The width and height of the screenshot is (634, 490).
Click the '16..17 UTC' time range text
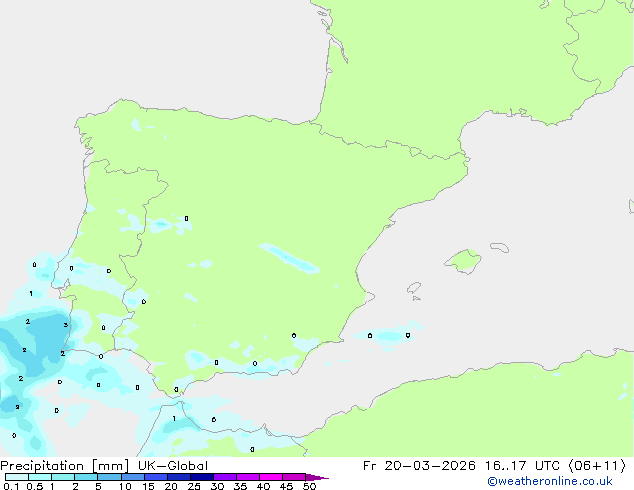(x=522, y=466)
